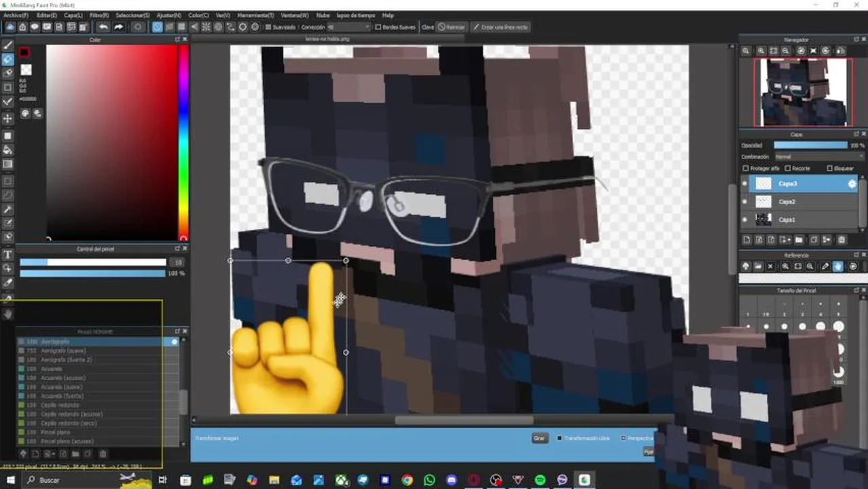This screenshot has width=868, height=489.
Task: Click the brush size slider bar
Action: pyautogui.click(x=92, y=262)
